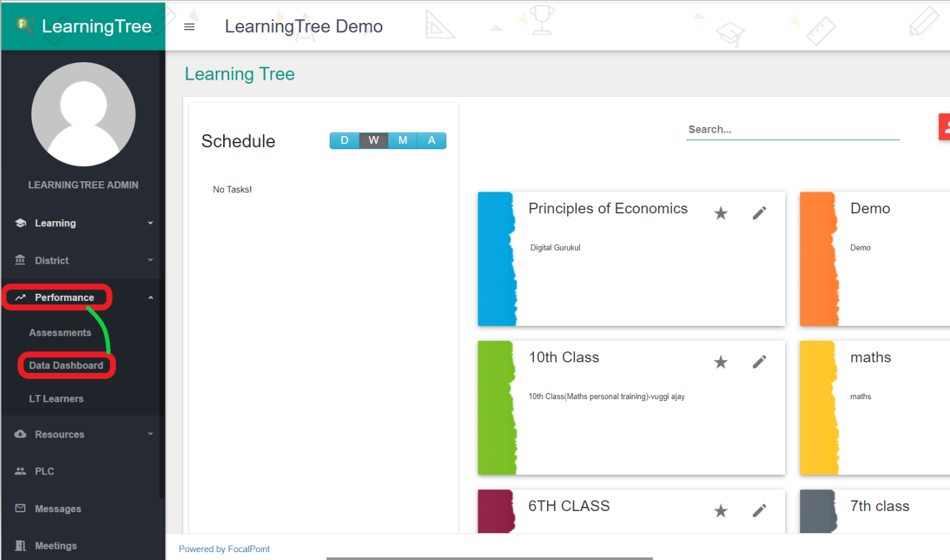Edit the 6TH CLASS course pencil
The height and width of the screenshot is (560, 950).
point(759,511)
